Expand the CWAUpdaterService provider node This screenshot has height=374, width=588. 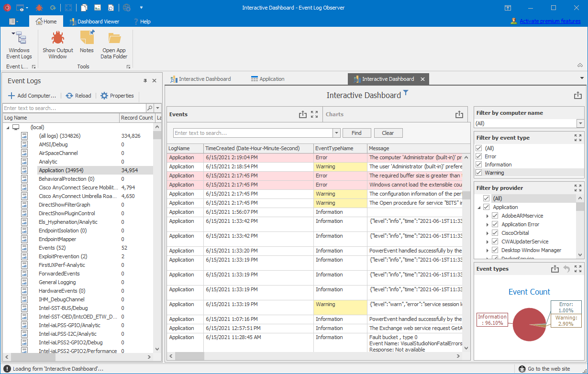coord(488,242)
